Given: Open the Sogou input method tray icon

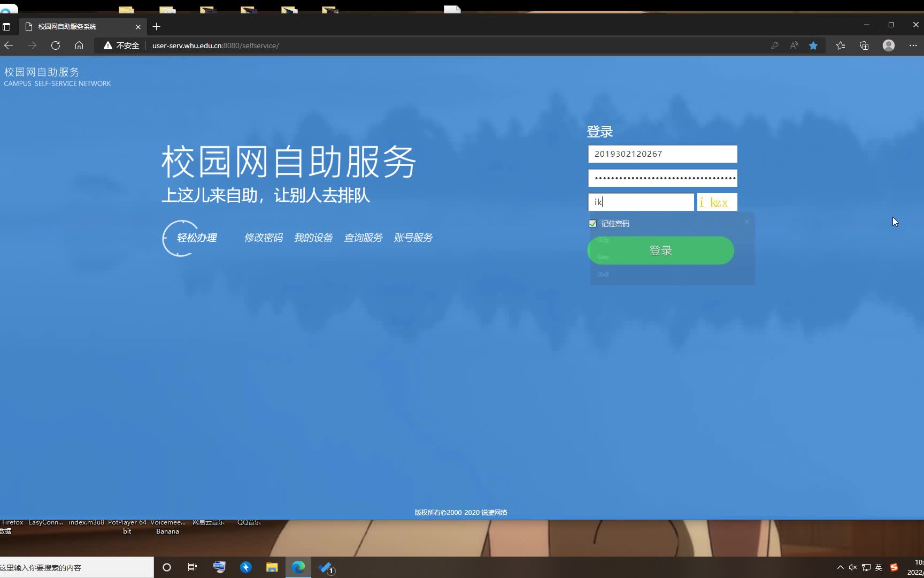Looking at the screenshot, I should (x=894, y=567).
